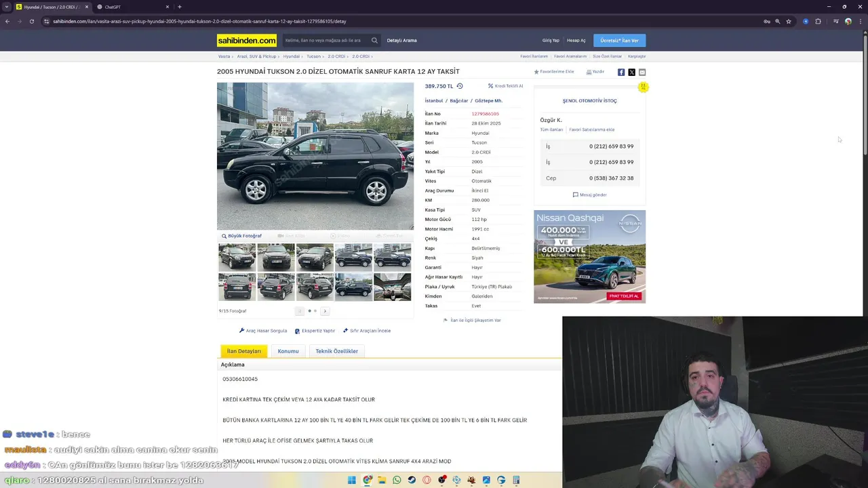
Task: Click Hyundai breadcrumb link
Action: 292,56
